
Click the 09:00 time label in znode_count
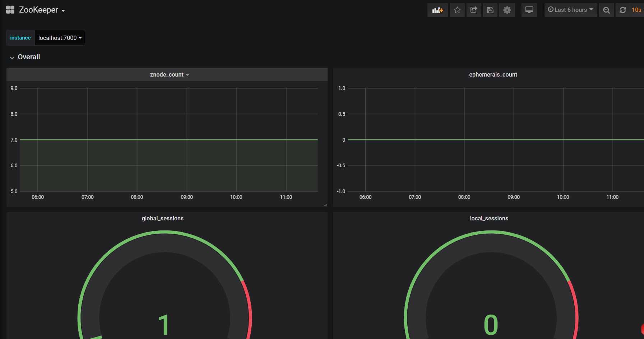click(187, 197)
